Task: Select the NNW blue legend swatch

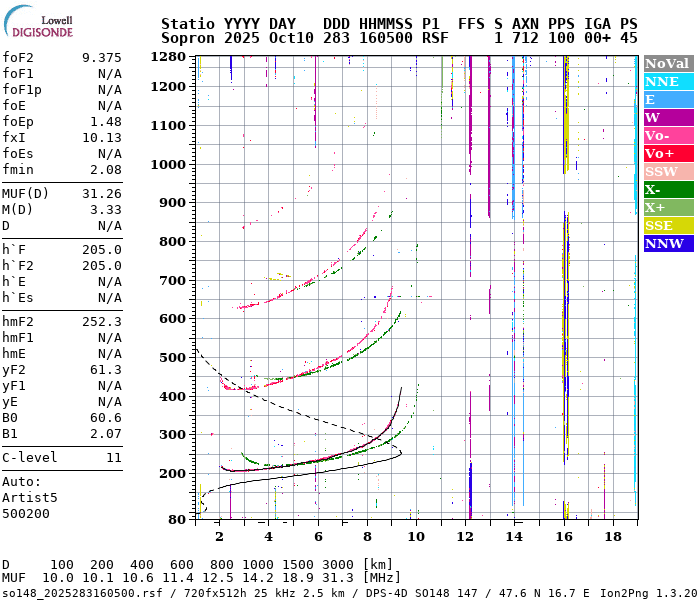Action: click(x=668, y=243)
